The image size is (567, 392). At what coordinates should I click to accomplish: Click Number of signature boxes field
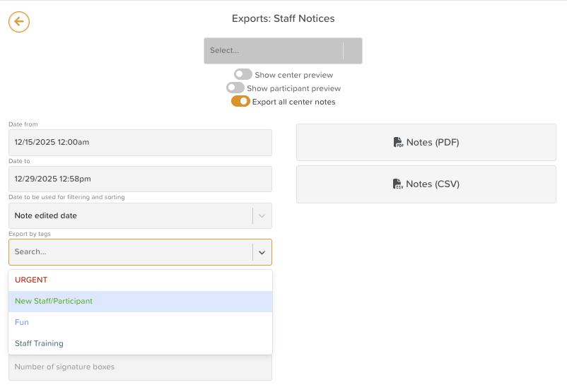tap(140, 367)
